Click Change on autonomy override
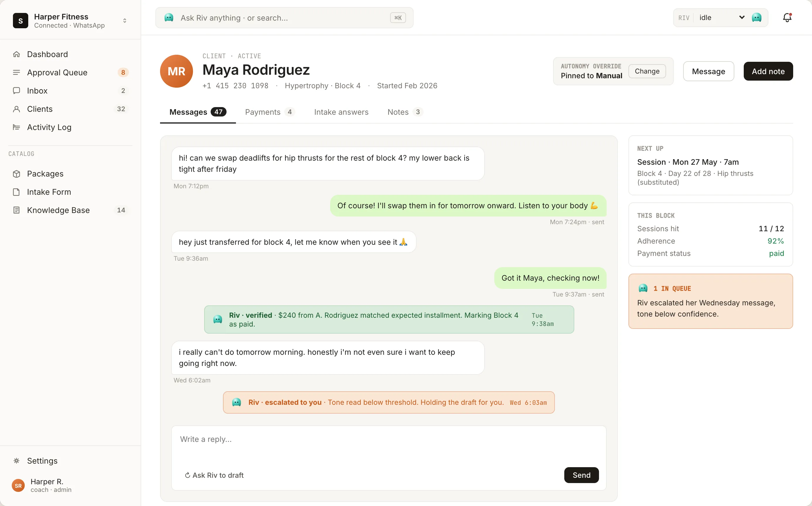This screenshot has width=812, height=506. coord(647,71)
